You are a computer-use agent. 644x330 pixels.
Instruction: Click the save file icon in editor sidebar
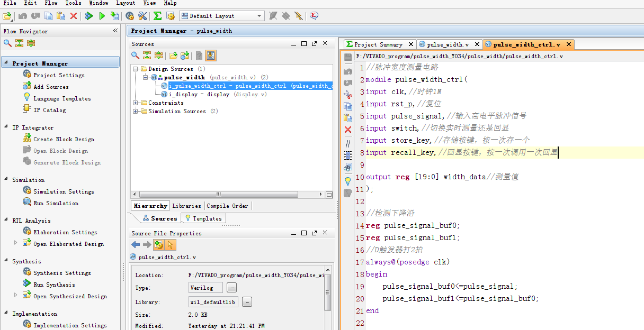(348, 58)
